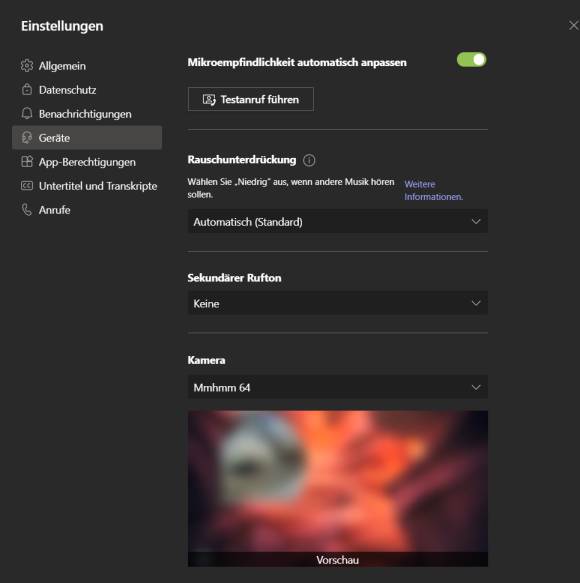This screenshot has width=580, height=583.
Task: Disable Mikroempfindlichkeit automatisch anpassen toggle
Action: tap(471, 60)
